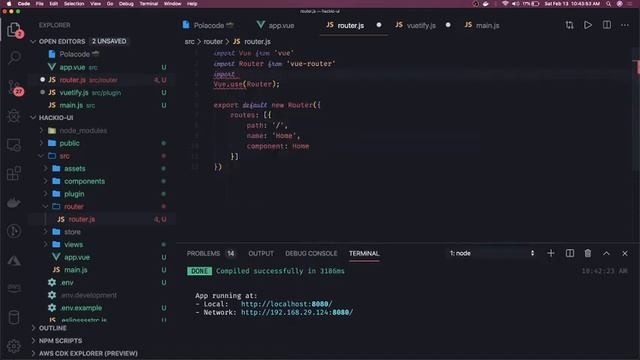Open the Debug view bug icon
The width and height of the screenshot is (640, 360).
(x=14, y=116)
